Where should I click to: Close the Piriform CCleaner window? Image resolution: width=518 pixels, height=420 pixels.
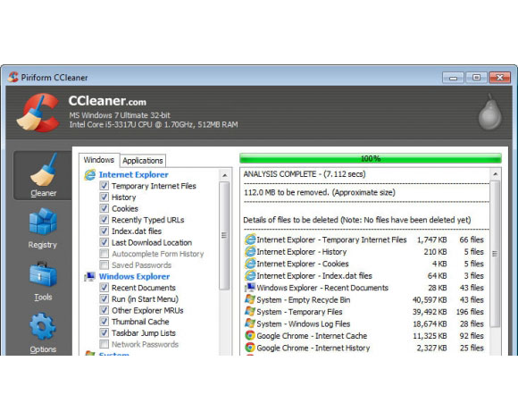pyautogui.click(x=500, y=78)
